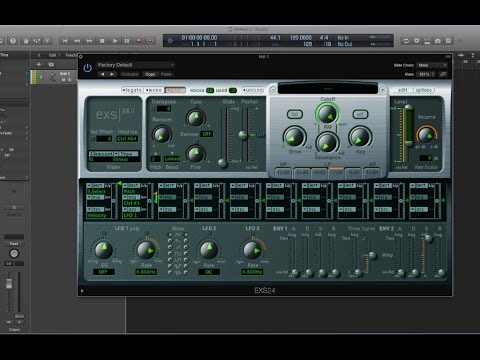Viewport: 480px width, 360px height.
Task: Open the options menu button
Action: point(424,90)
